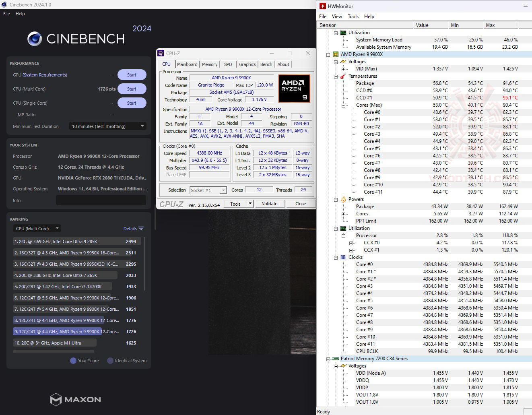This screenshot has height=415, width=532.
Task: Click the Close button in CPU-Z
Action: pos(301,204)
